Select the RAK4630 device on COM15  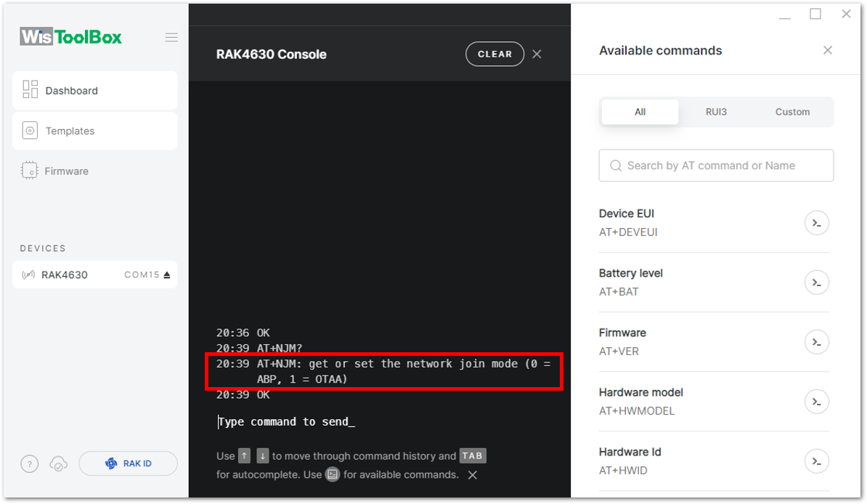pyautogui.click(x=95, y=275)
